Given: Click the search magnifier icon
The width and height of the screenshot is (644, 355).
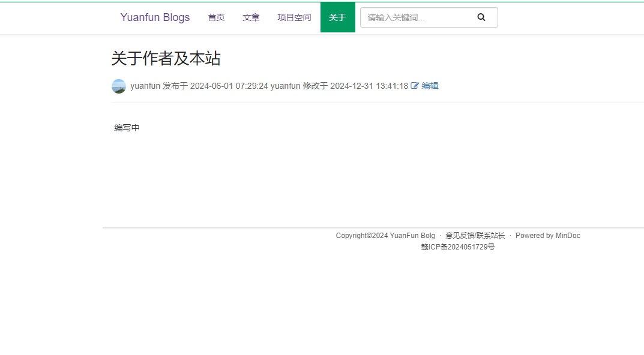Looking at the screenshot, I should coord(481,17).
